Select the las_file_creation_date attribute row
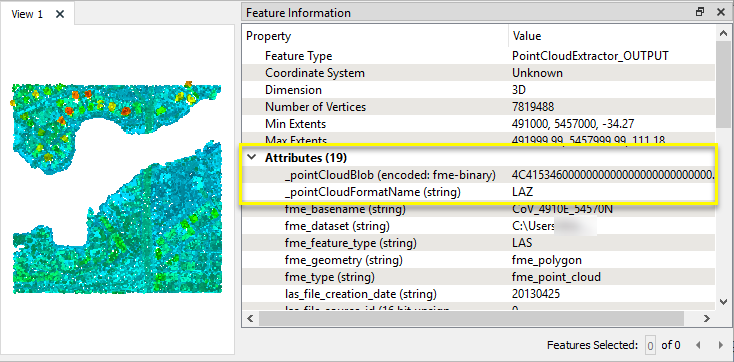 point(479,294)
